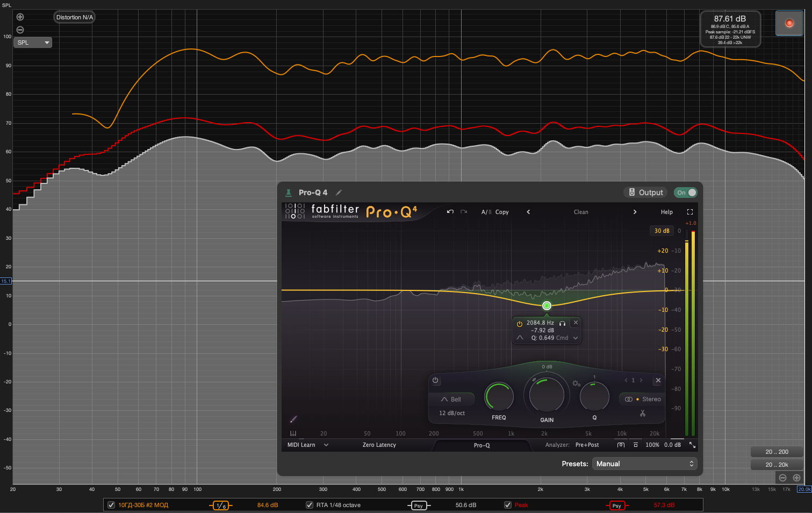Open the Bell filter shape dropdown
This screenshot has width=812, height=513.
[x=451, y=399]
